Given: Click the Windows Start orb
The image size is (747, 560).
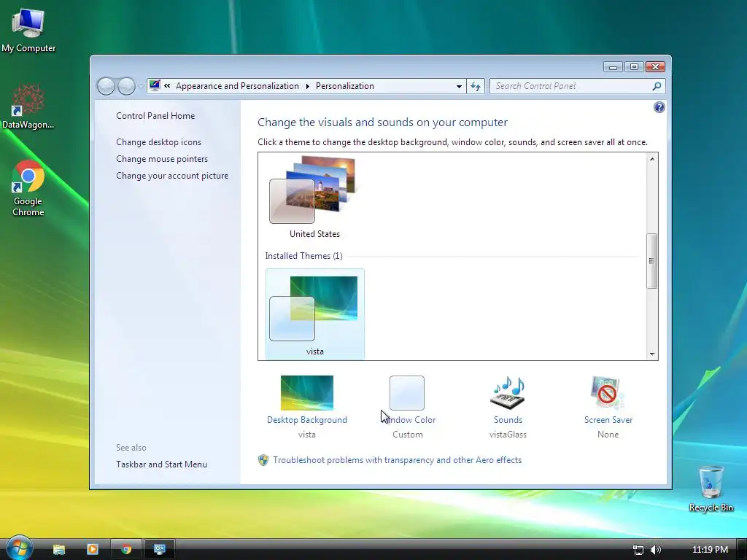Looking at the screenshot, I should tap(20, 548).
